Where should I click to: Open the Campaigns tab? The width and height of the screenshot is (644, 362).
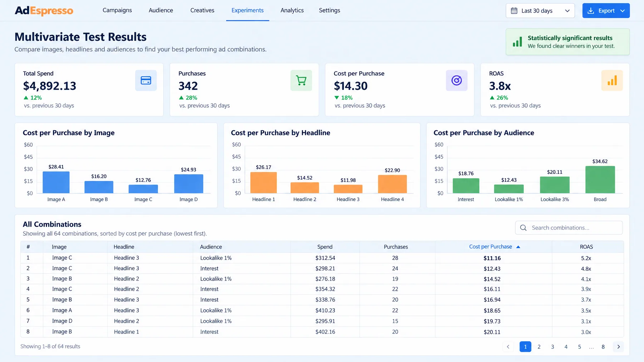[x=117, y=10]
